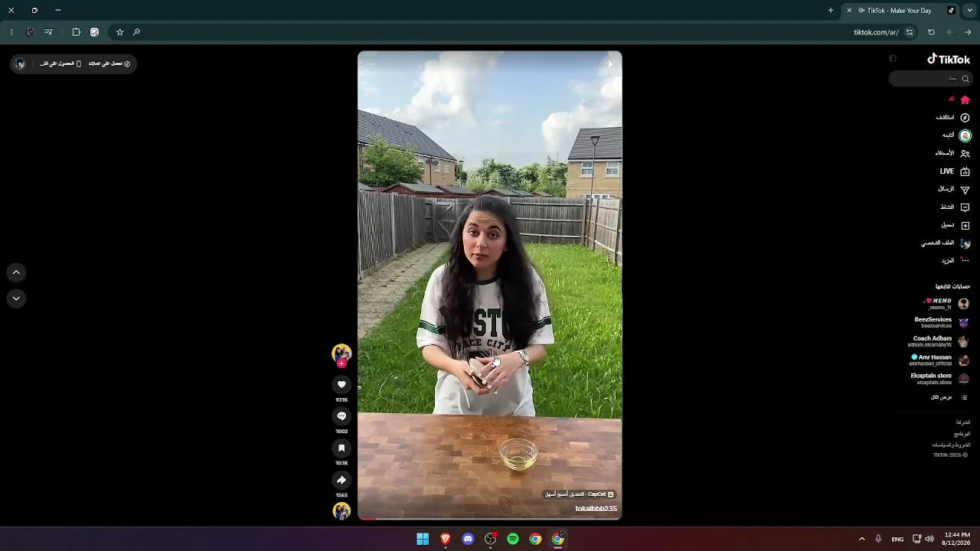Open the LIVE section
Image resolution: width=980 pixels, height=551 pixels.
pyautogui.click(x=955, y=171)
